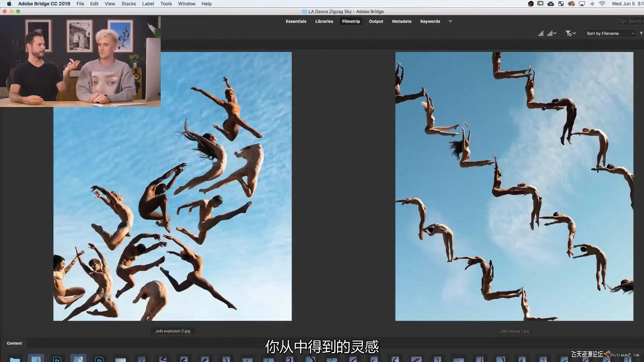Screen dimensions: 644x362
Task: Open the Label menu
Action: (148, 4)
